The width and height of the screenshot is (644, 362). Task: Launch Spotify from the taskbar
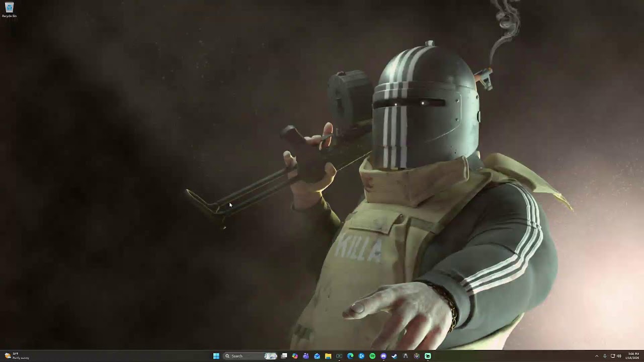(x=372, y=356)
